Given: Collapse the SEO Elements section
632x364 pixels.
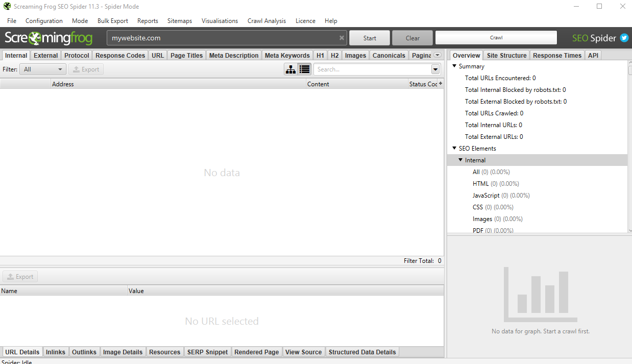Looking at the screenshot, I should tap(454, 148).
